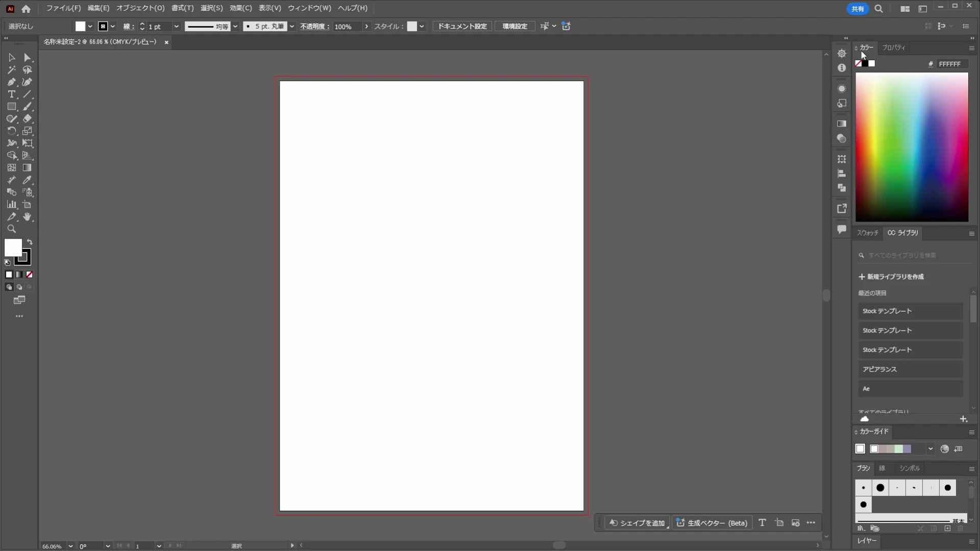Switch to Draw Normal mode
Viewport: 980px width, 551px height.
pyautogui.click(x=9, y=287)
